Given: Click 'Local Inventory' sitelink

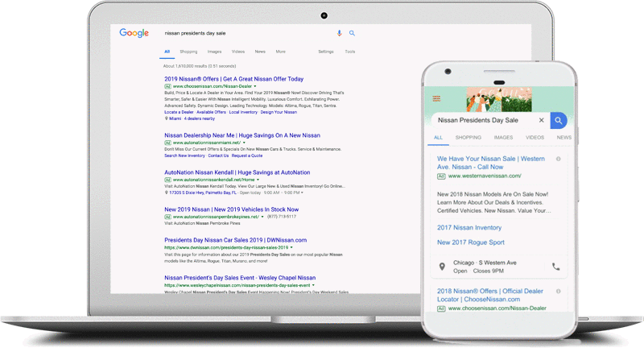Looking at the screenshot, I should click(243, 112).
